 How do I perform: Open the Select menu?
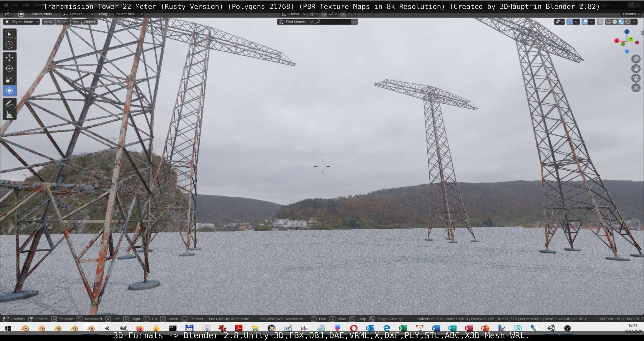point(62,22)
